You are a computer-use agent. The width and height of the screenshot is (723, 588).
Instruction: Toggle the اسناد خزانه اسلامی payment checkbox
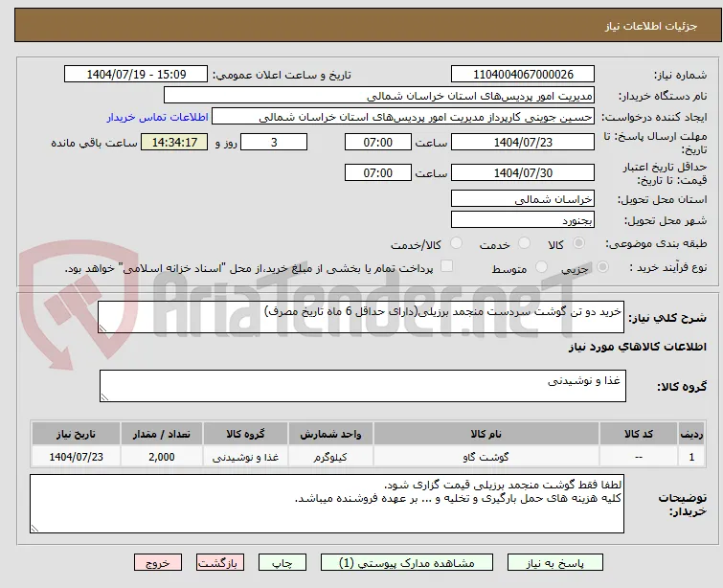tap(446, 266)
